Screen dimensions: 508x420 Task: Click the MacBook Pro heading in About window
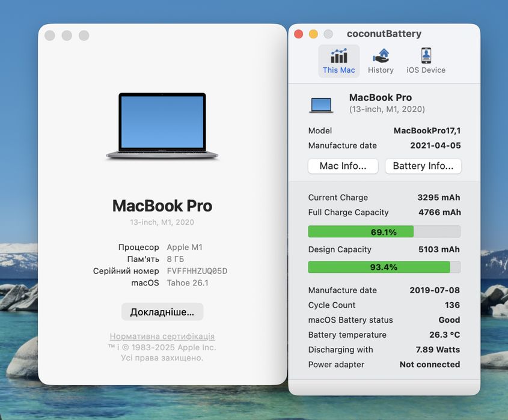pos(162,206)
